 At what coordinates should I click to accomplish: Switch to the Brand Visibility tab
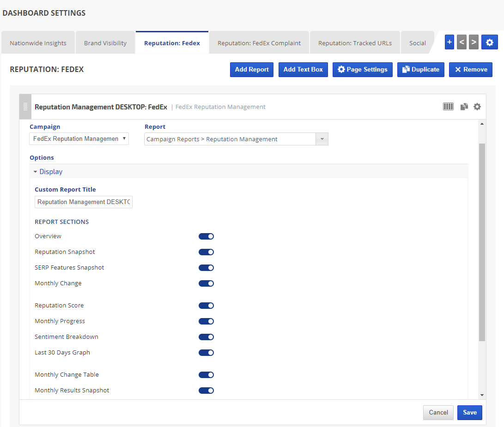click(105, 43)
